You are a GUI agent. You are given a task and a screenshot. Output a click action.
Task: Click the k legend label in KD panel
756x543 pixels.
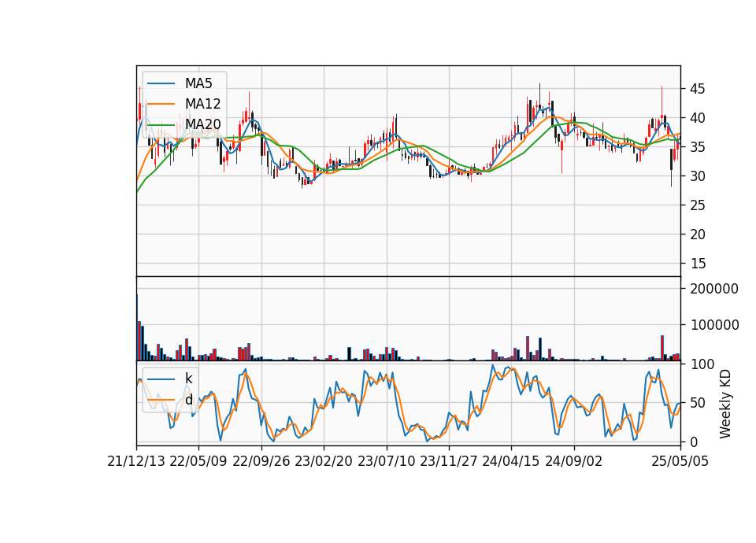tap(188, 379)
